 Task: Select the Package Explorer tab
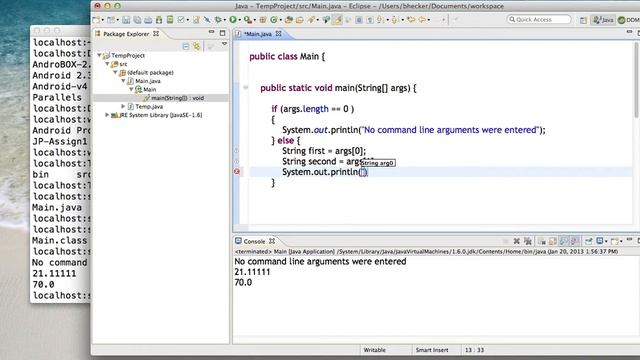(x=126, y=34)
